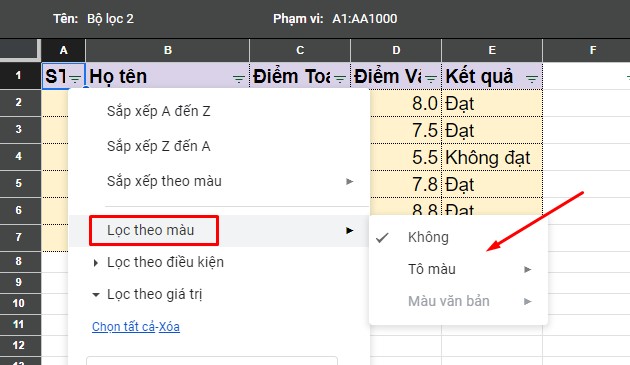Click filter icon in Họ tên header
Screen dimensions: 630x365
[239, 79]
